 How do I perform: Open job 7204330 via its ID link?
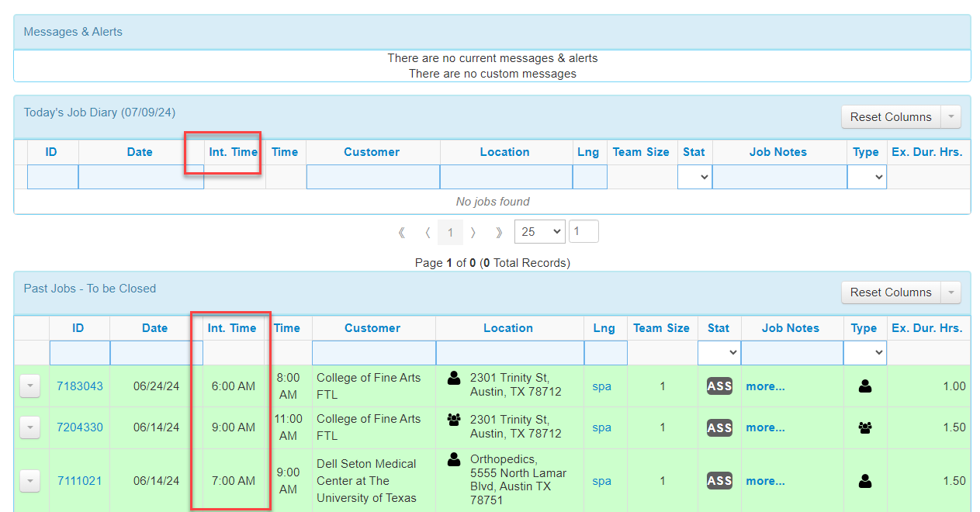coord(79,427)
